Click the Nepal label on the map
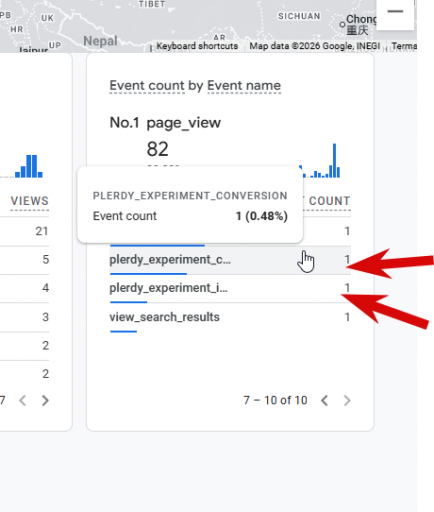Image resolution: width=434 pixels, height=512 pixels. (x=100, y=41)
